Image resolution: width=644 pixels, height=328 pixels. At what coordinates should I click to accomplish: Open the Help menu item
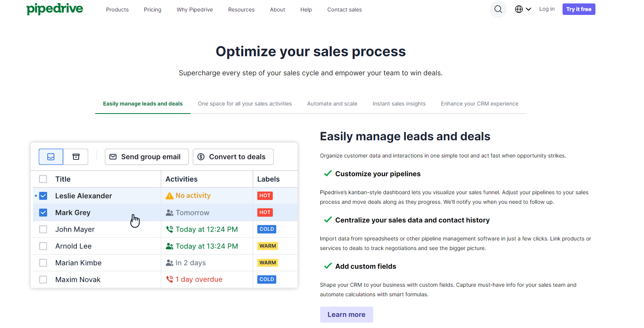306,10
